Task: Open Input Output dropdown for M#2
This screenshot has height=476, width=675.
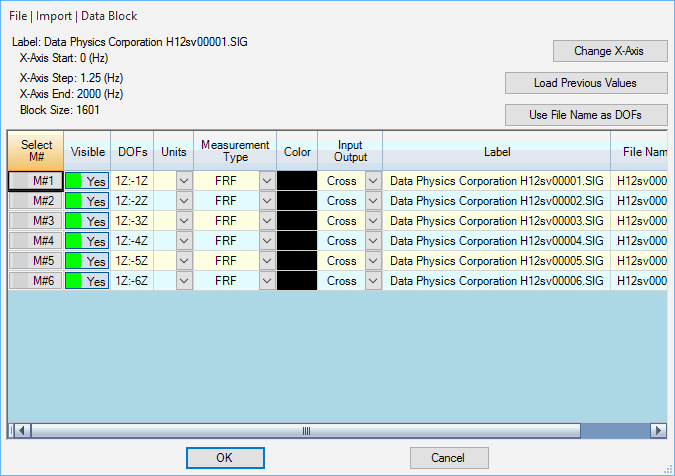Action: (373, 201)
